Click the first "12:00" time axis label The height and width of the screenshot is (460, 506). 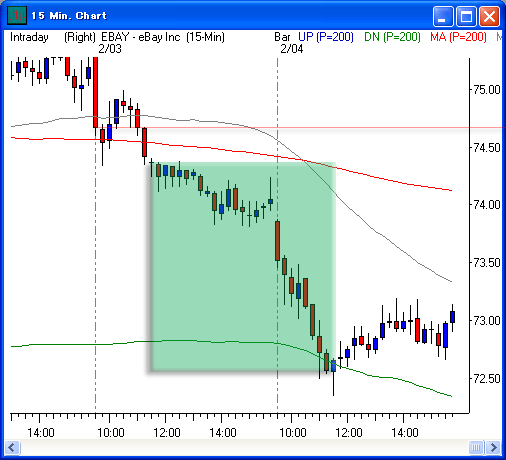167,433
